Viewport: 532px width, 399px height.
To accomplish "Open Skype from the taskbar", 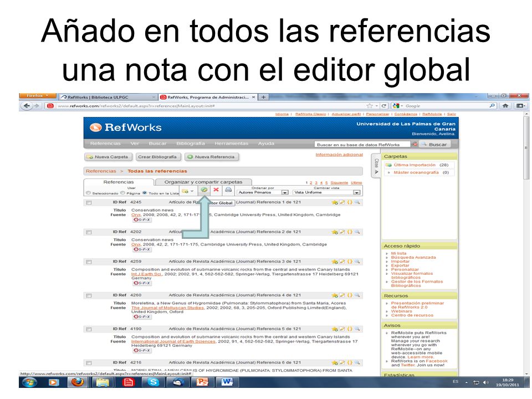I will coord(153,382).
